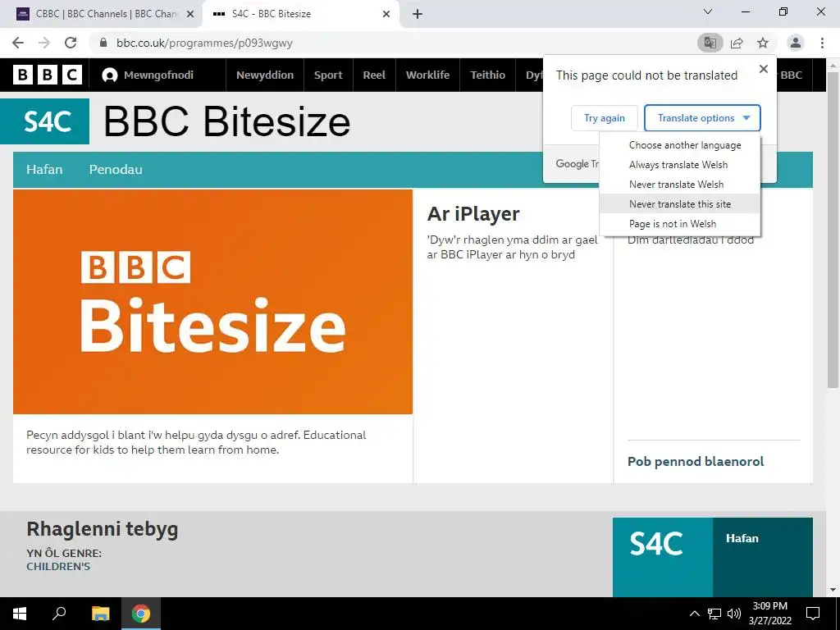Open the network icon in the system tray

coord(714,614)
